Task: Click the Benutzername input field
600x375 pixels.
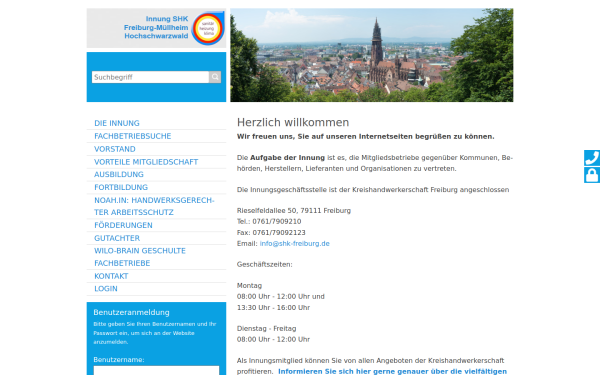Action: tap(156, 370)
